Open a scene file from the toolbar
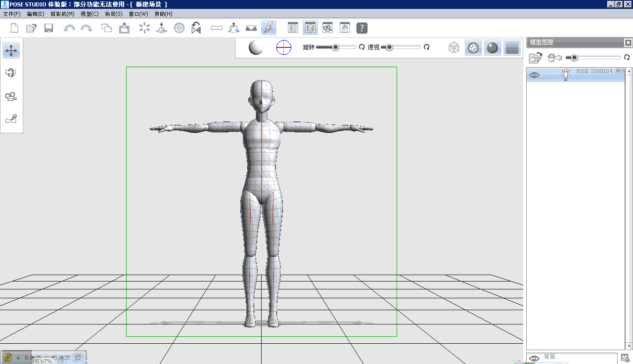The image size is (633, 364). 31,28
